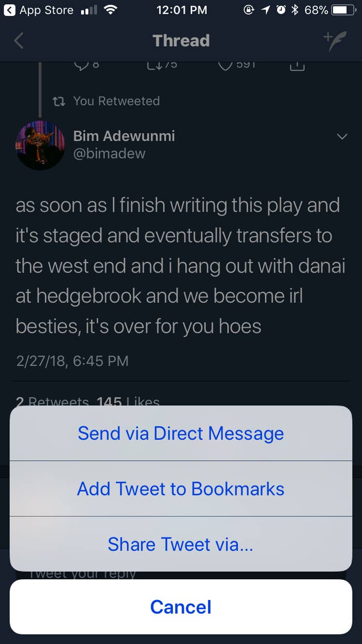
Task: Open the @bimadew handle
Action: click(109, 154)
